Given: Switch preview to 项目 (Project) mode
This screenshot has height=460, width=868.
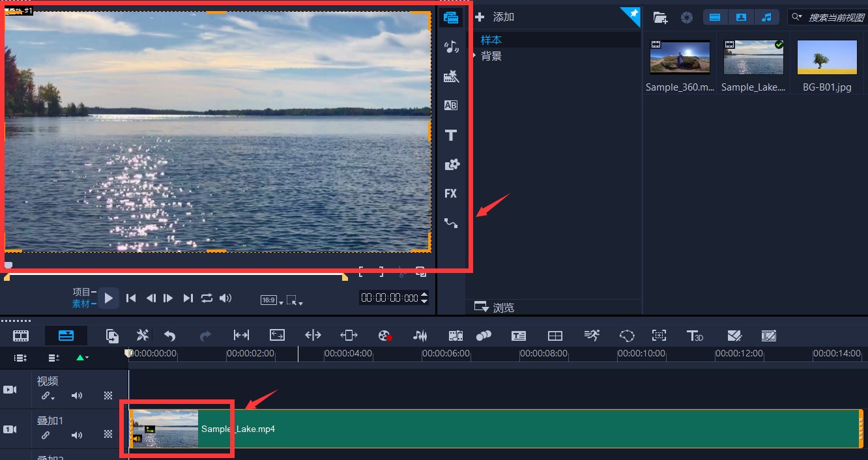Looking at the screenshot, I should [x=81, y=292].
